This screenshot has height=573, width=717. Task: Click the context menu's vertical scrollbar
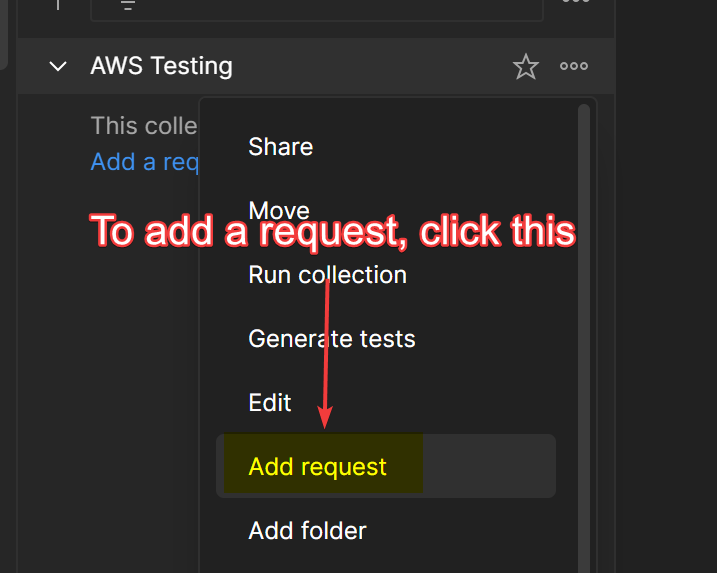[583, 300]
